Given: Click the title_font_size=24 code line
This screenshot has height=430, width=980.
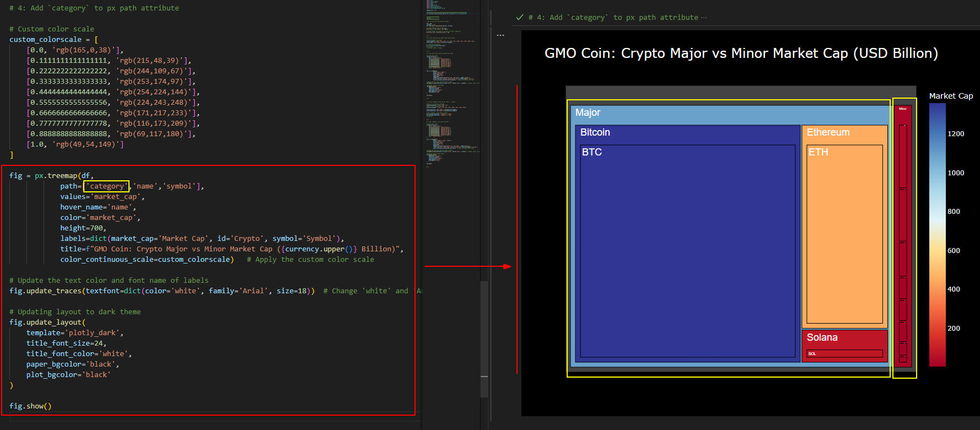Looking at the screenshot, I should [x=66, y=343].
